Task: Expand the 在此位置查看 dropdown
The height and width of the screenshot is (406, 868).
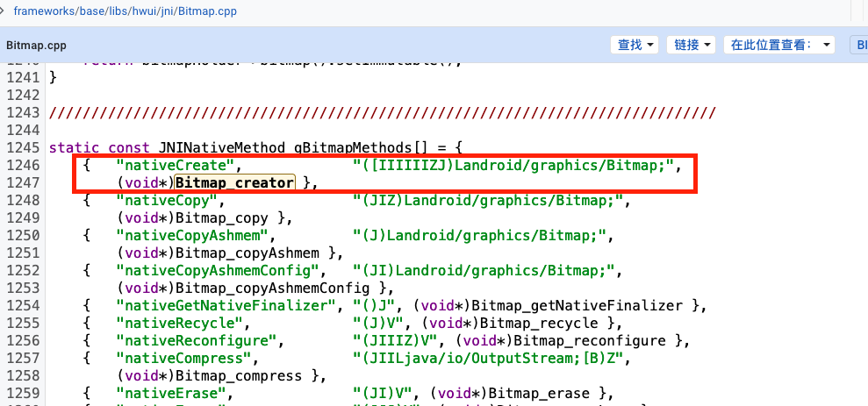Action: (778, 45)
